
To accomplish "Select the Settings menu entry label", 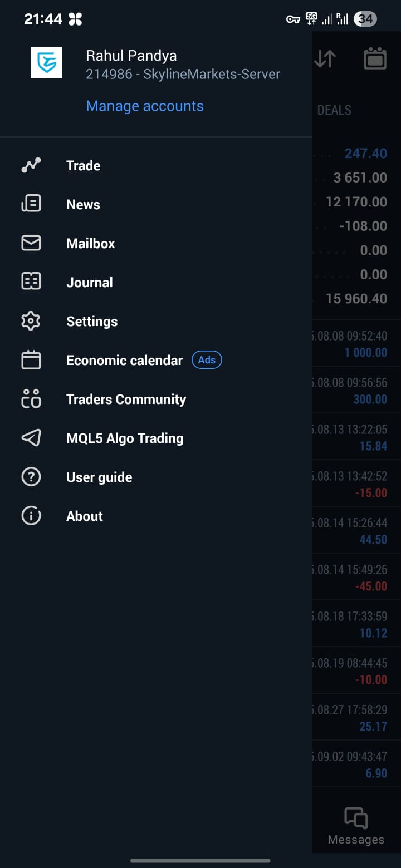I will 92,322.
